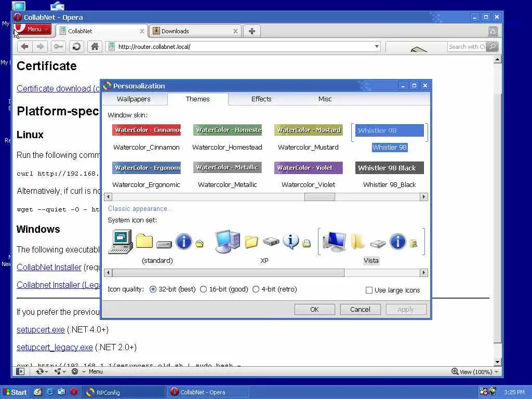Expand the address bar history dropdown
This screenshot has height=399, width=532.
pyautogui.click(x=377, y=46)
